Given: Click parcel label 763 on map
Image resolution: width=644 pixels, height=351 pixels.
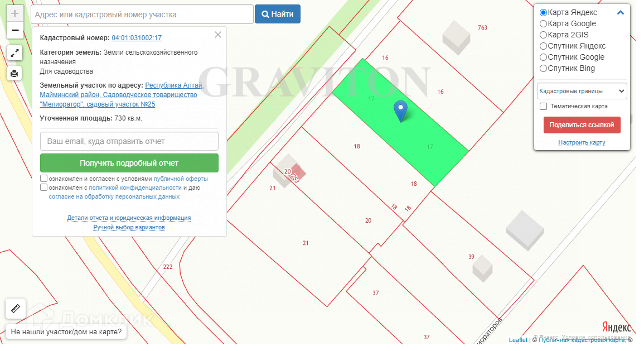Looking at the screenshot, I should pos(483,27).
